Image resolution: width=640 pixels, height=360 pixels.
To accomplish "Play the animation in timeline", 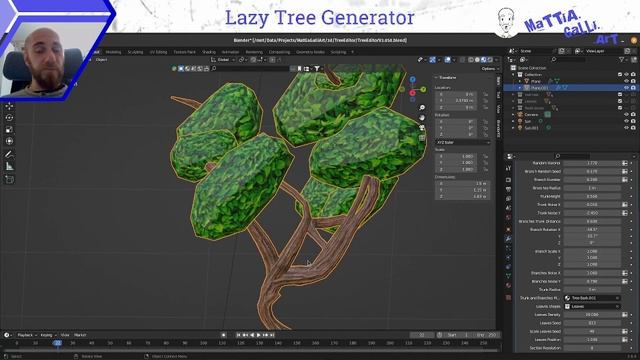I will (258, 335).
